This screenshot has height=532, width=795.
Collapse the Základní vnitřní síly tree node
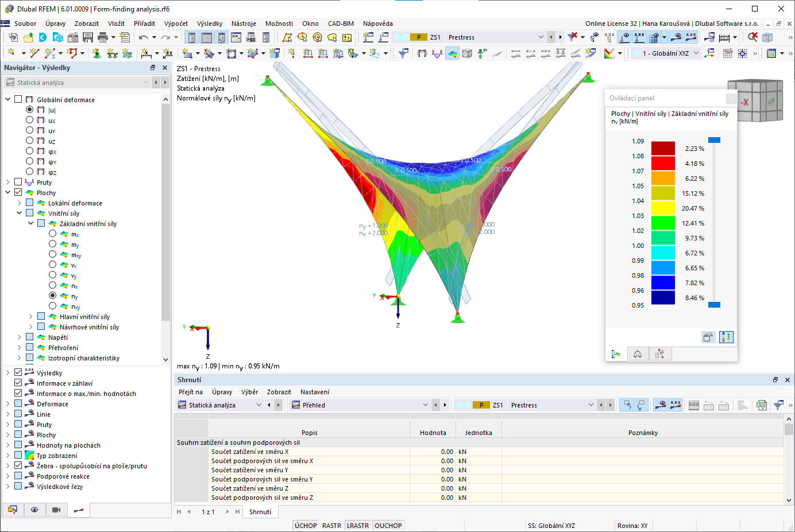point(30,223)
